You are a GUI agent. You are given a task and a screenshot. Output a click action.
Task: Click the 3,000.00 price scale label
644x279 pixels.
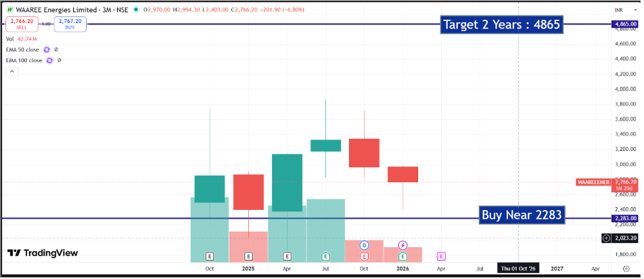[x=626, y=165]
